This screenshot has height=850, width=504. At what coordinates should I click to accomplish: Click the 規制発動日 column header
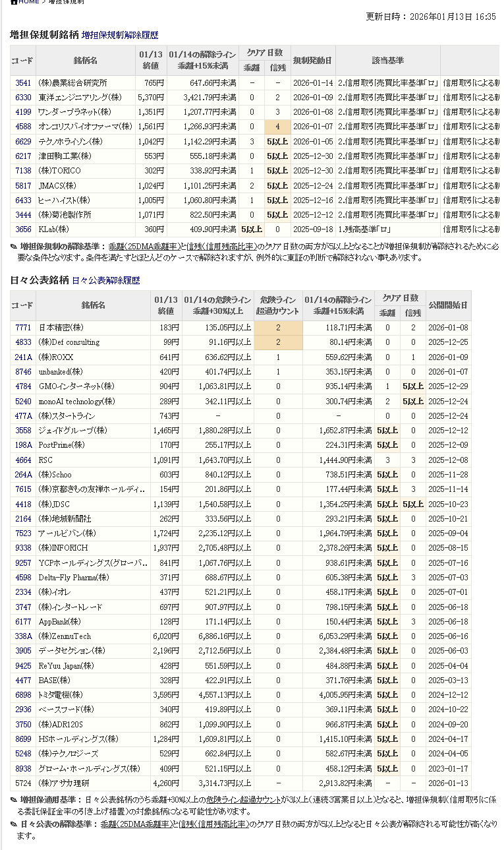point(313,61)
